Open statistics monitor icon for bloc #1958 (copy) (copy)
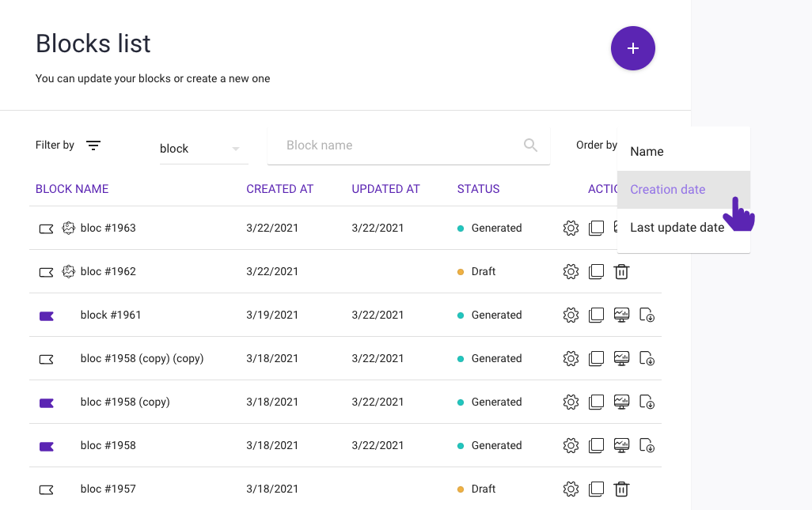 [x=622, y=359]
